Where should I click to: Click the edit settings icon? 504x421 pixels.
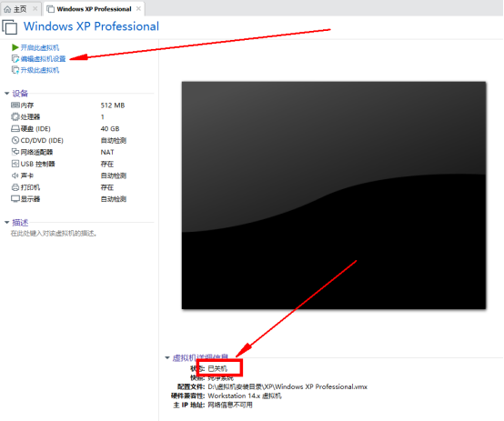[x=15, y=59]
